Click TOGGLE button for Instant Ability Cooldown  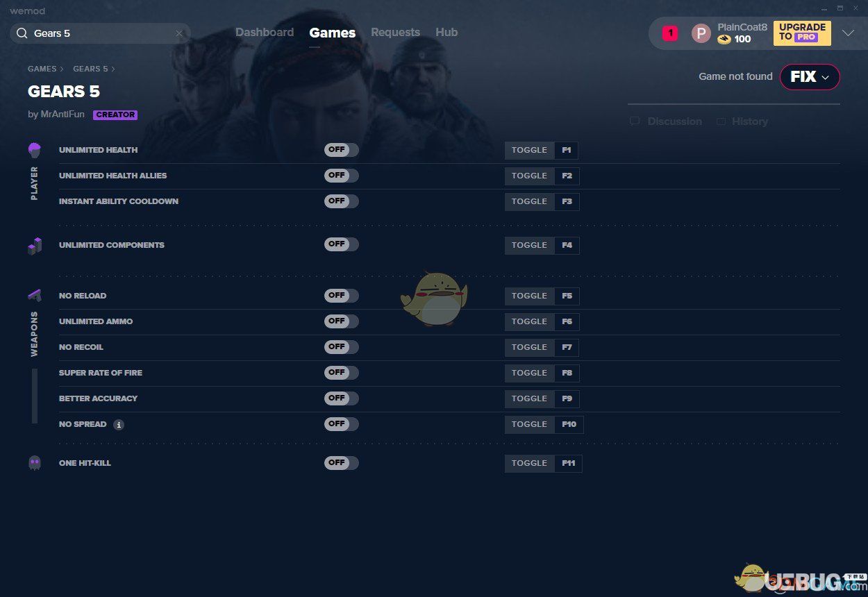pos(530,201)
